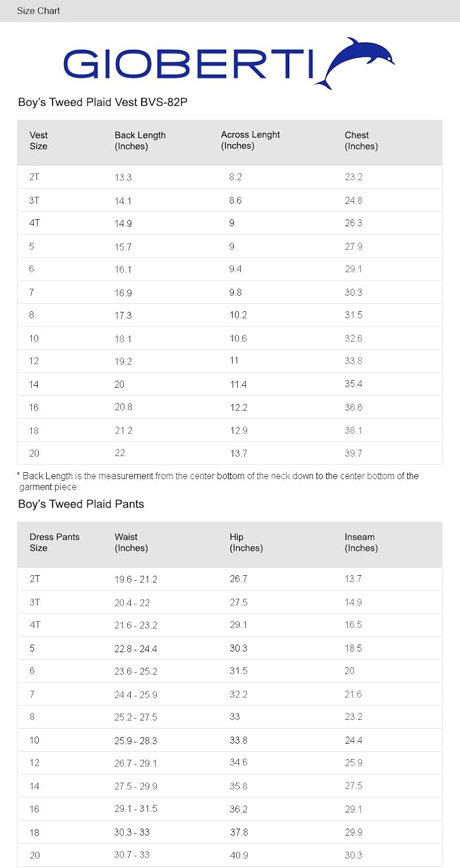This screenshot has height=868, width=460.
Task: Click the Vest Size column header
Action: pyautogui.click(x=38, y=141)
